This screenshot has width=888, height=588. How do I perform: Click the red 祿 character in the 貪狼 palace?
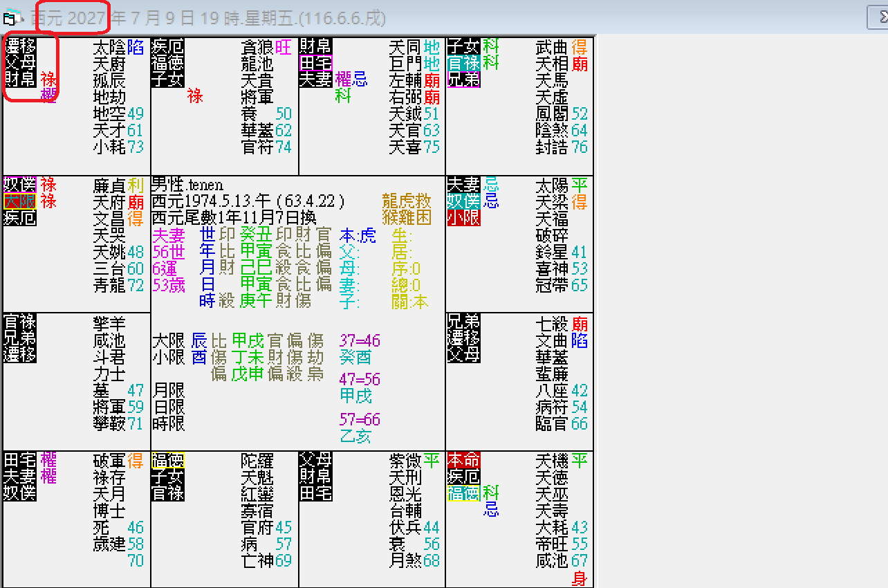(196, 98)
